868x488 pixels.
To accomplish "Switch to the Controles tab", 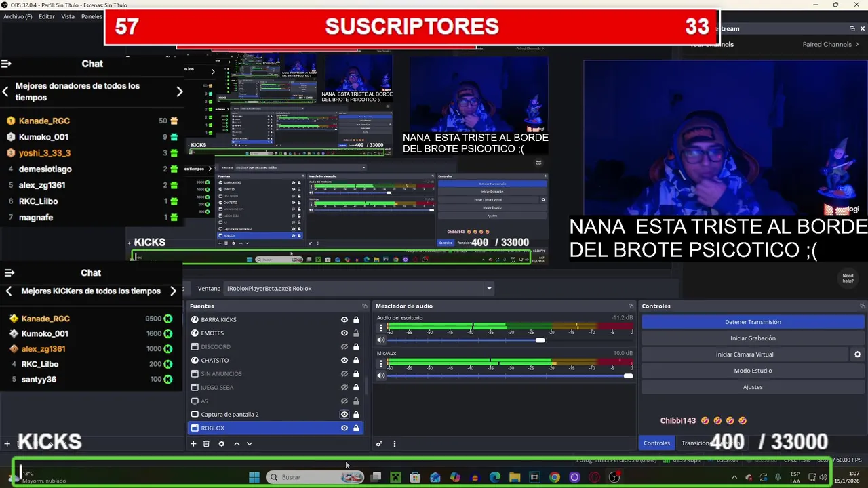I will [656, 443].
